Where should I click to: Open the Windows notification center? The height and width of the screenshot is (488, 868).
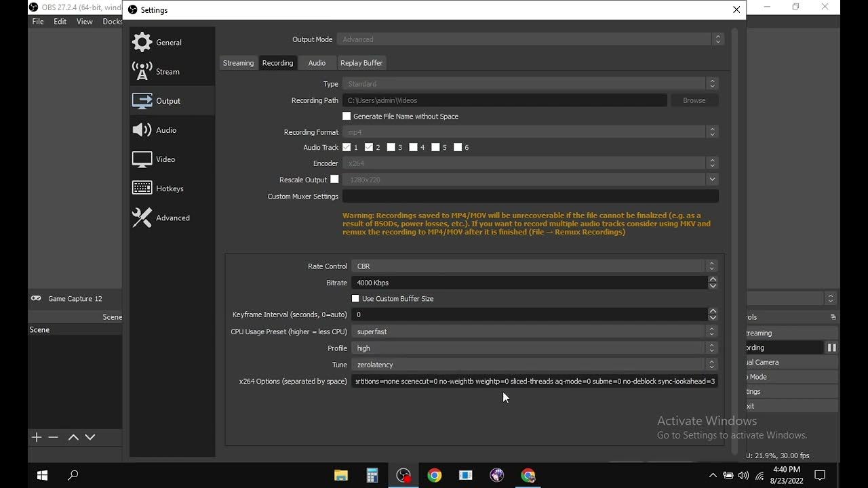819,475
